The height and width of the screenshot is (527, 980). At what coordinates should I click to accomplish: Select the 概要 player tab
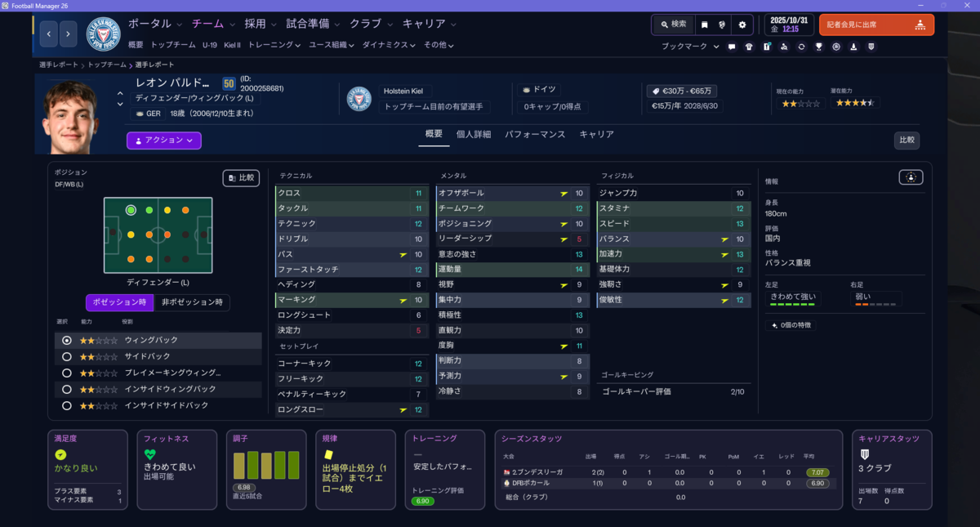(x=434, y=134)
